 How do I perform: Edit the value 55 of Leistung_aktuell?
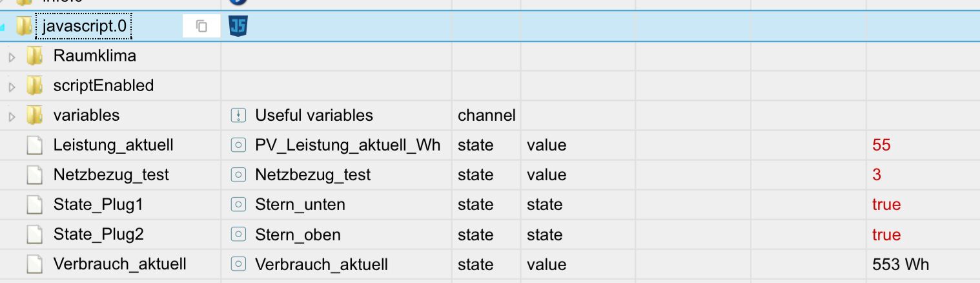click(881, 145)
